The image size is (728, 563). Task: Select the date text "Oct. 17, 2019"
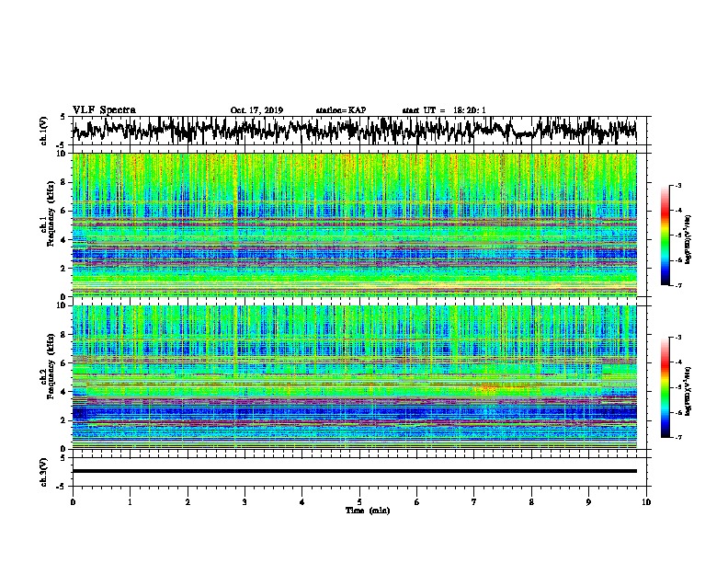pos(256,110)
